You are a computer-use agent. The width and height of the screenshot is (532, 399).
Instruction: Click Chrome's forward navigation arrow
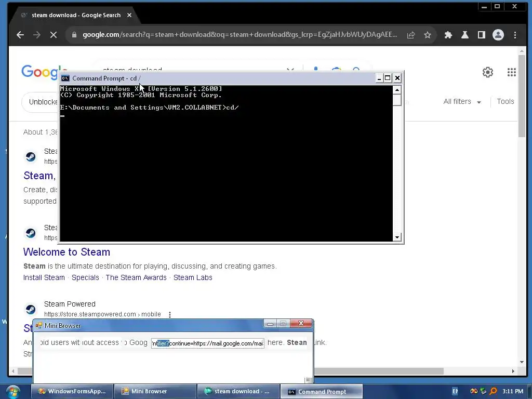pyautogui.click(x=37, y=35)
